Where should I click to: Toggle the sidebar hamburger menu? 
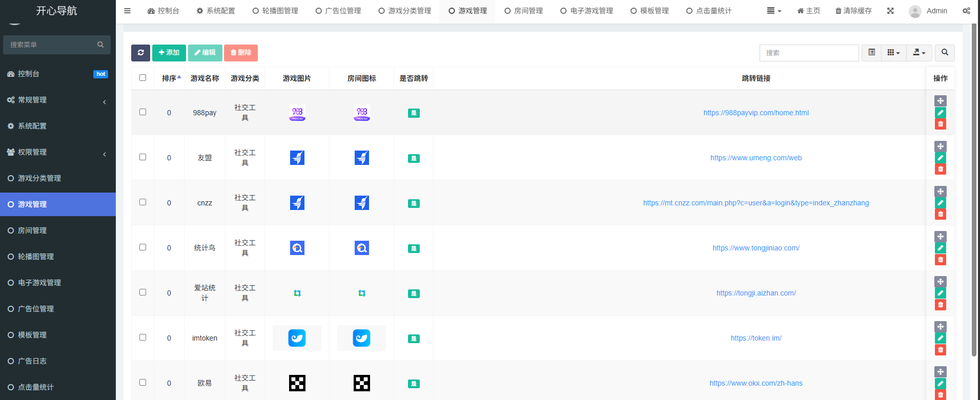click(x=128, y=11)
